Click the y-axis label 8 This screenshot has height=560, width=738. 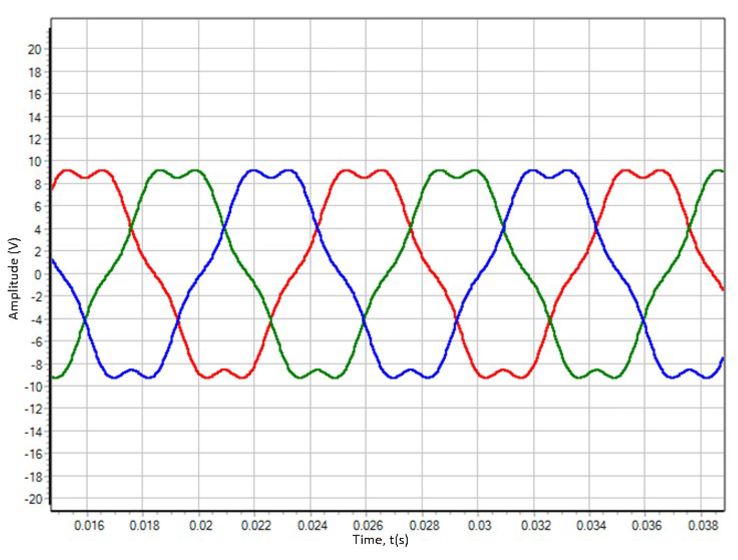pyautogui.click(x=38, y=185)
